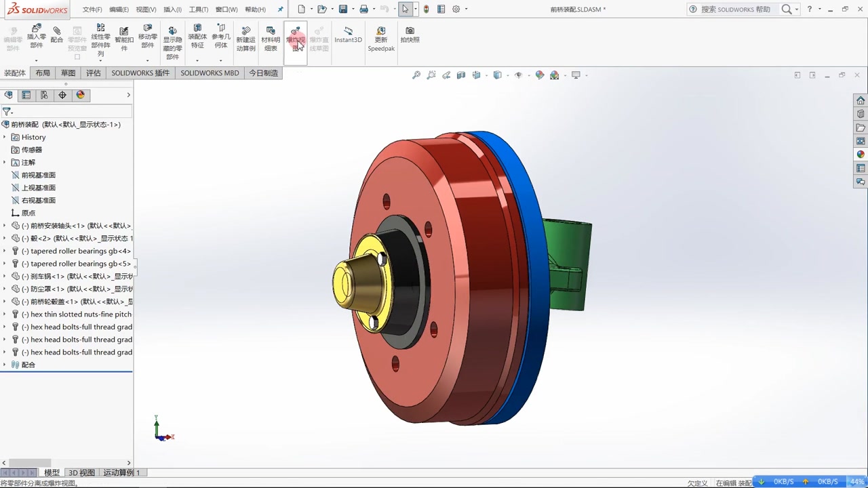Viewport: 868px width, 488px height.
Task: Click Update Speedpak (更新 Speedpak)
Action: pos(381,39)
